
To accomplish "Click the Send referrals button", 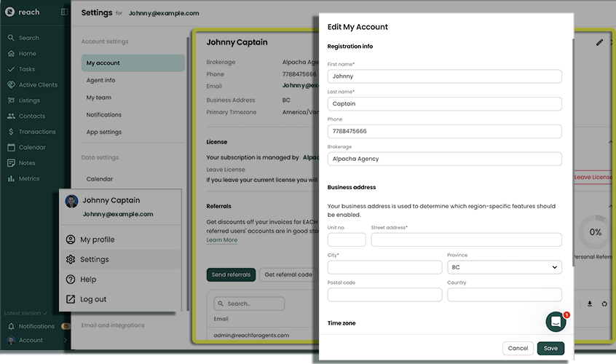I will coord(231,274).
